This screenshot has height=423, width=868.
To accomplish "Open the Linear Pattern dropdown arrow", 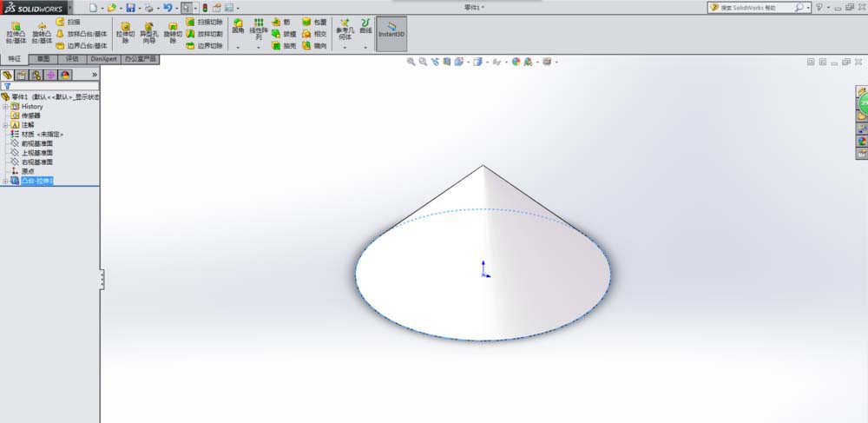I will 259,48.
